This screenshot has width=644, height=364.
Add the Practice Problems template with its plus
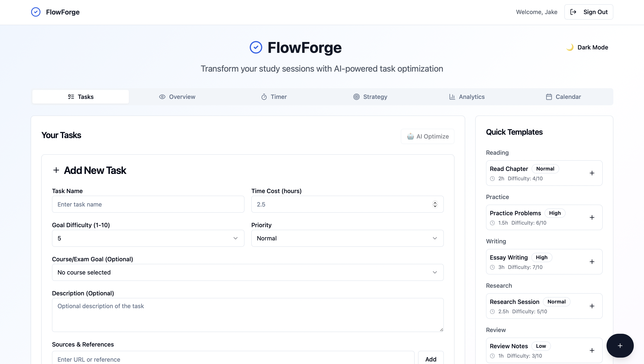coord(592,217)
